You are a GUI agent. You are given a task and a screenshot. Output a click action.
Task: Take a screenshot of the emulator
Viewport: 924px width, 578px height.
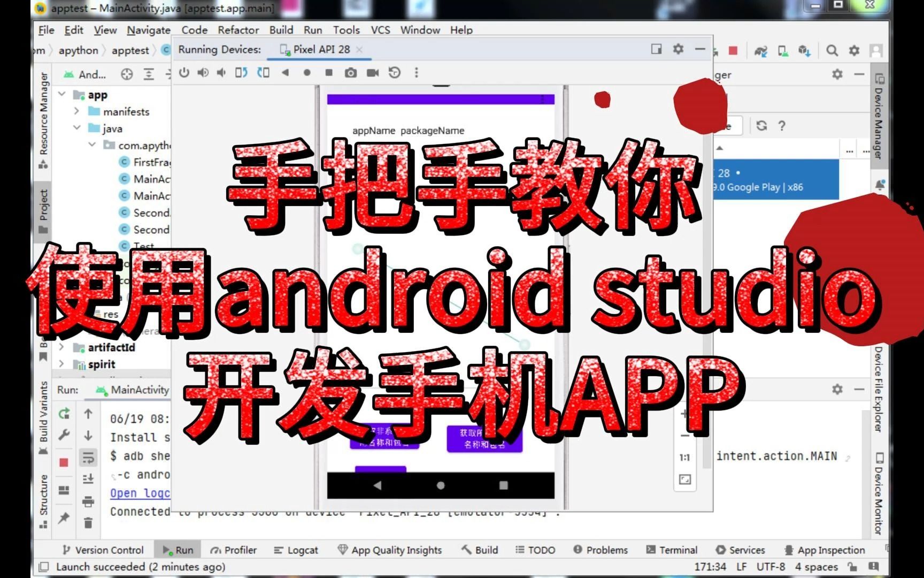pyautogui.click(x=350, y=72)
